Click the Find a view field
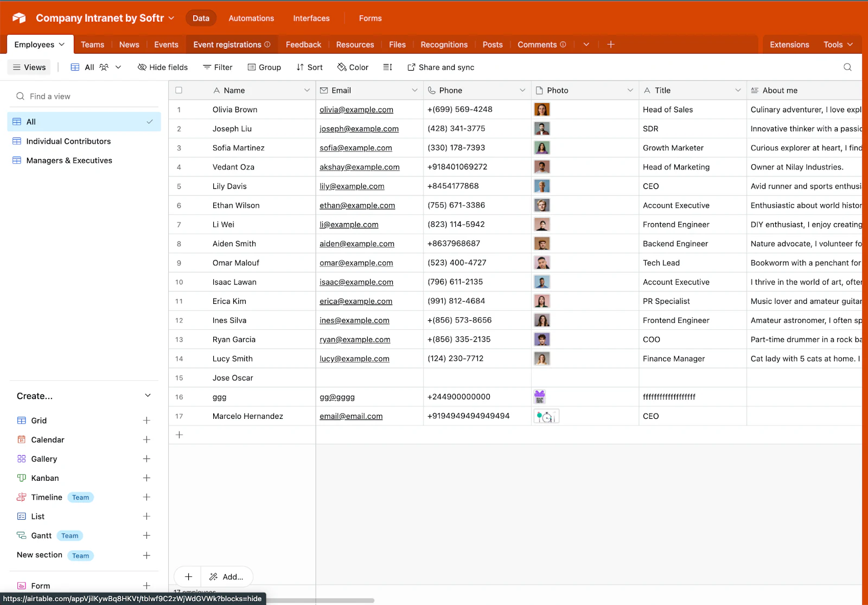Viewport: 868px width, 605px height. click(84, 97)
